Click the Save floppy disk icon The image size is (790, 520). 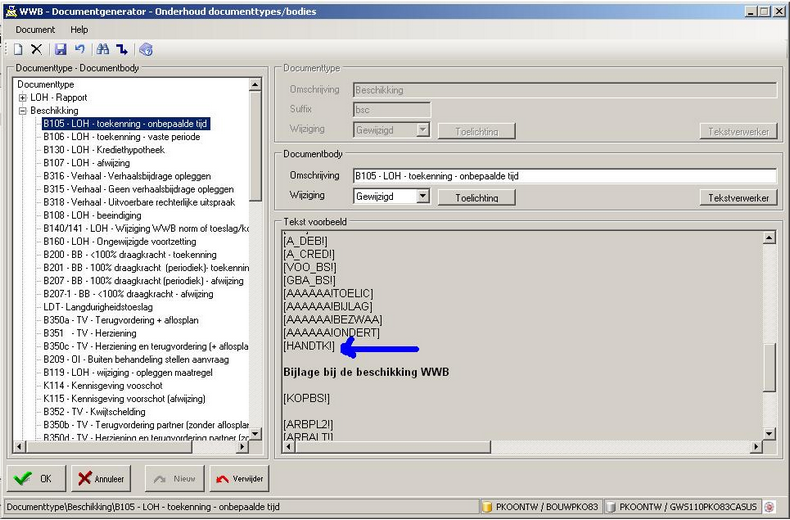[60, 49]
